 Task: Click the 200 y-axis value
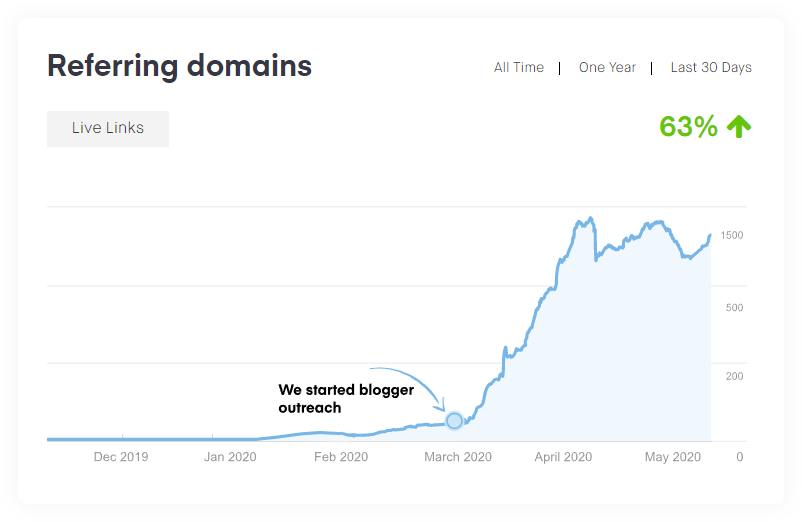click(x=734, y=376)
